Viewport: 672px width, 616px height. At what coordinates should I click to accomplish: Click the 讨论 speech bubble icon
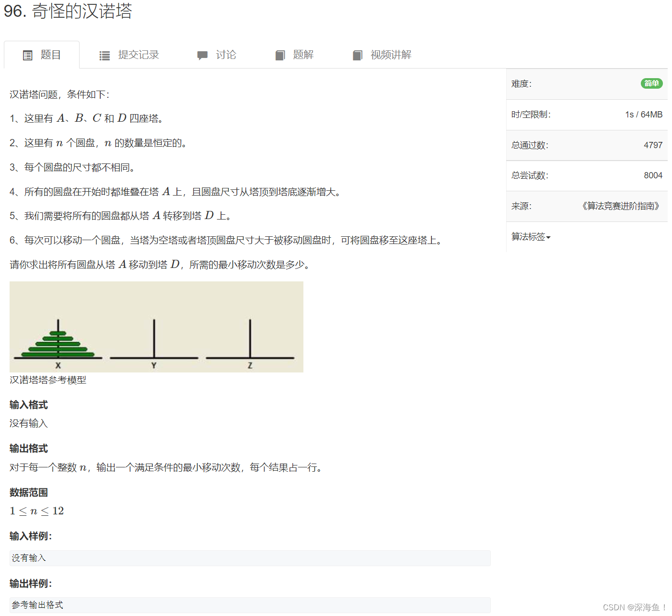click(202, 56)
